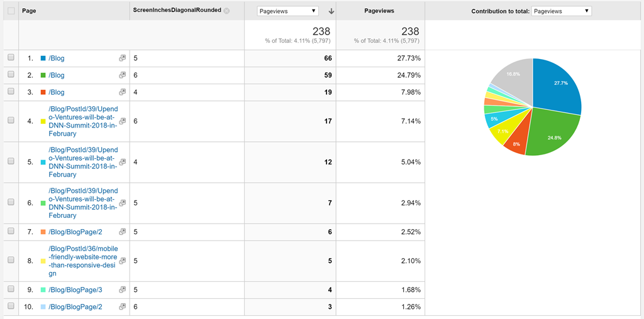Open the Pageviews metric dropdown in column header

[288, 11]
